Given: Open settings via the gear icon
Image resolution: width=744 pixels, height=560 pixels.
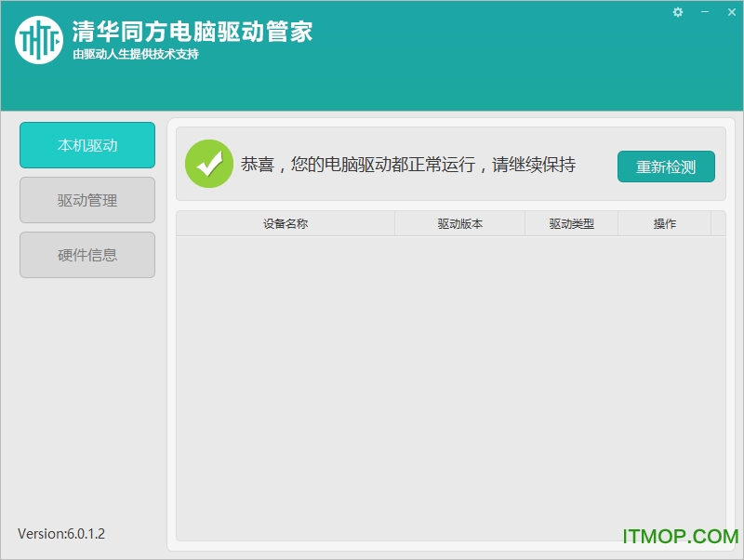Looking at the screenshot, I should pos(678,12).
